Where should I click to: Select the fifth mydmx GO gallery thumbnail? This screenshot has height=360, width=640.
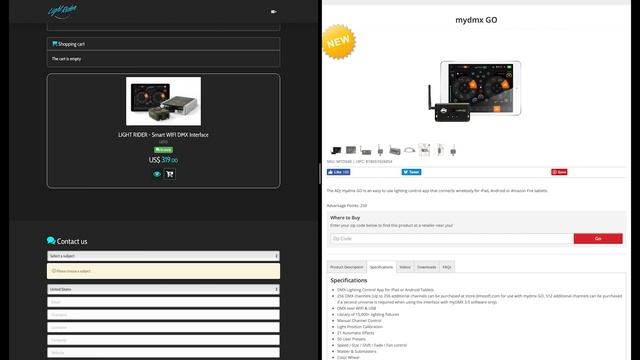tap(395, 150)
